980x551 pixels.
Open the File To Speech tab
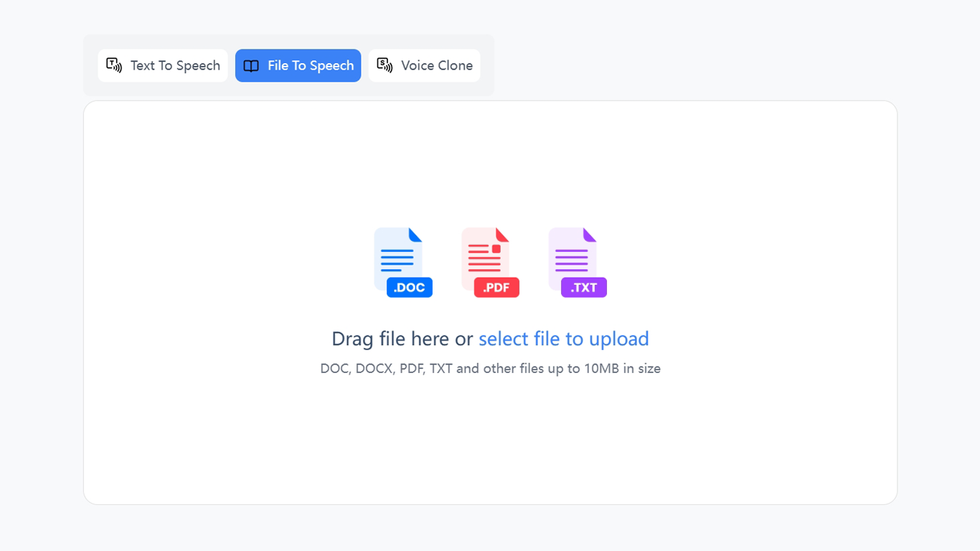[298, 65]
